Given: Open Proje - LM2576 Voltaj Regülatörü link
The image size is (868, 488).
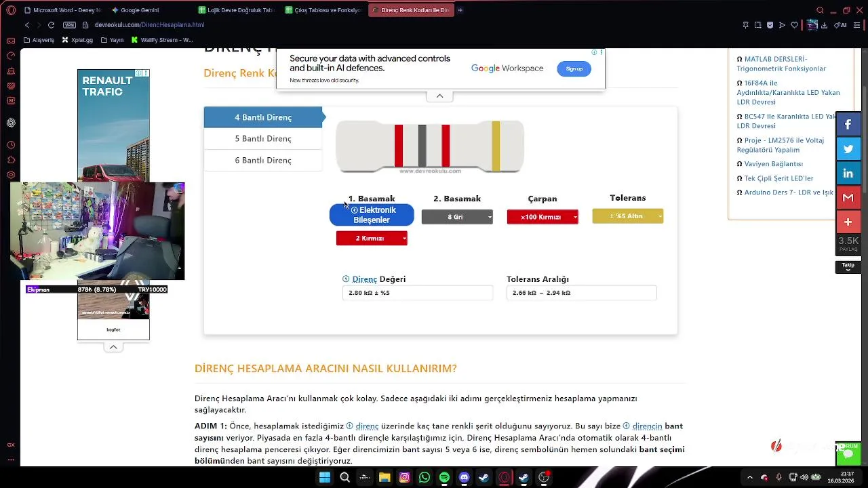Looking at the screenshot, I should 781,145.
